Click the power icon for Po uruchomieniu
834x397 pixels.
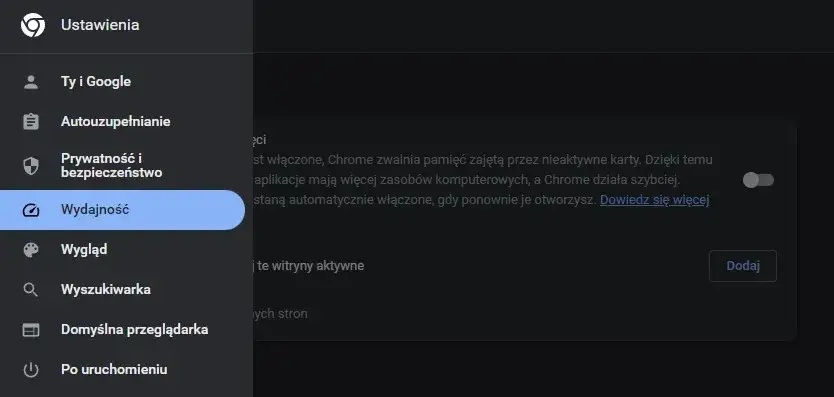point(31,369)
